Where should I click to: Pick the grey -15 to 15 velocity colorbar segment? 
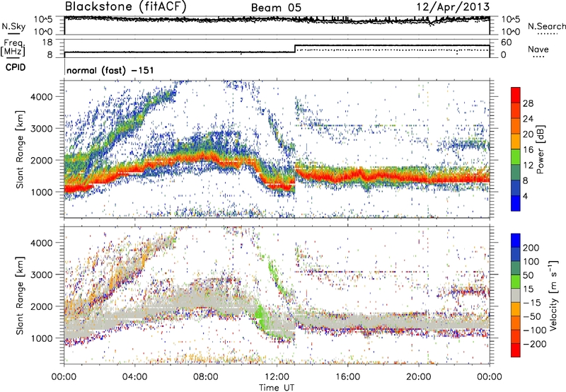pos(516,295)
